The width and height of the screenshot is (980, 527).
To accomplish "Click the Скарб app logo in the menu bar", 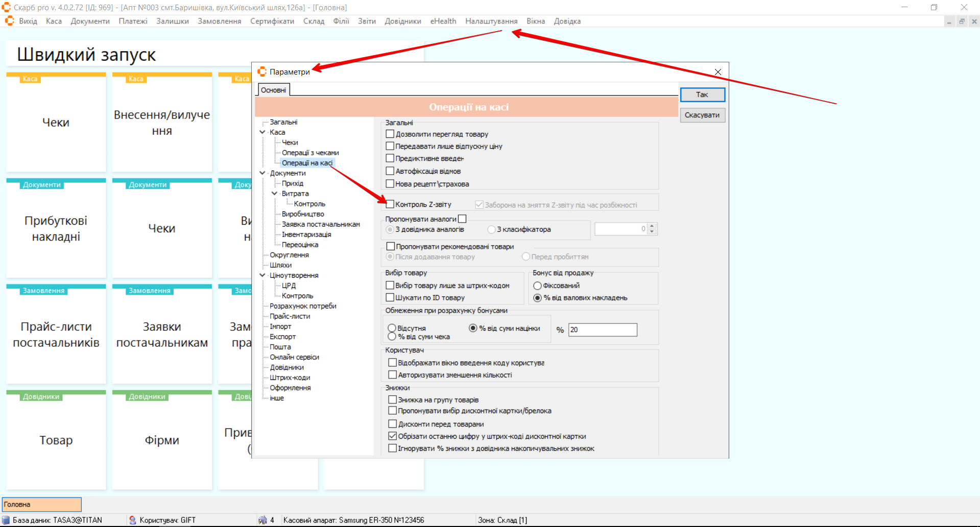I will click(x=9, y=21).
